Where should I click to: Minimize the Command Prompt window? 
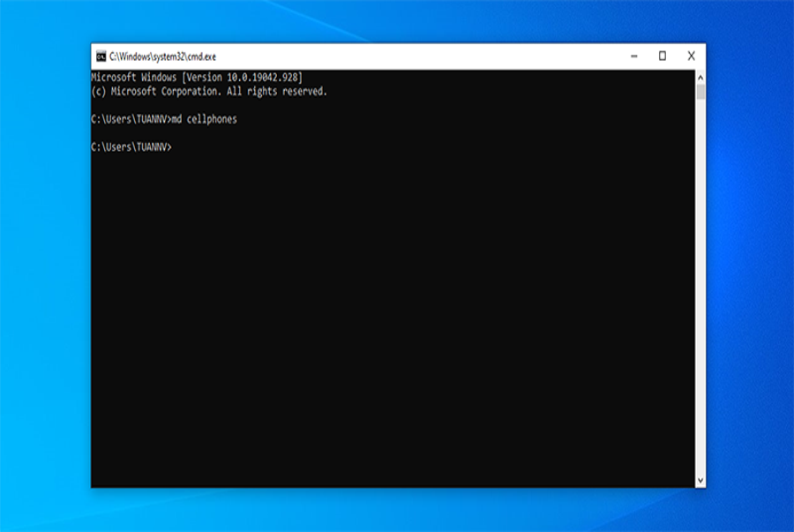point(634,56)
